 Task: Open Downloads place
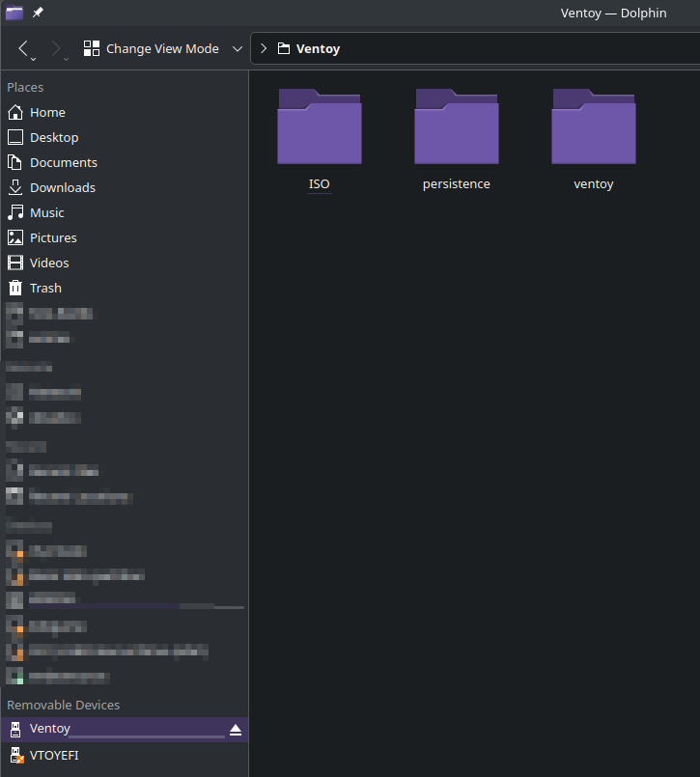point(63,187)
